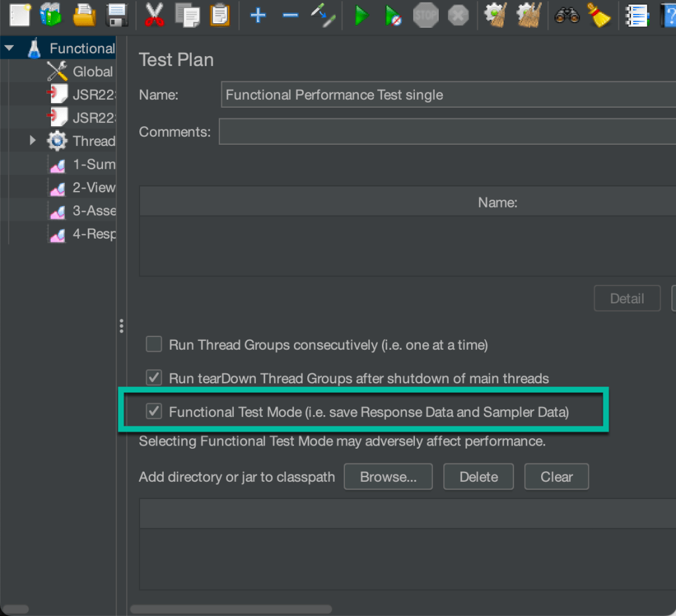Click the Clear classpath button
This screenshot has width=676, height=616.
pos(556,477)
